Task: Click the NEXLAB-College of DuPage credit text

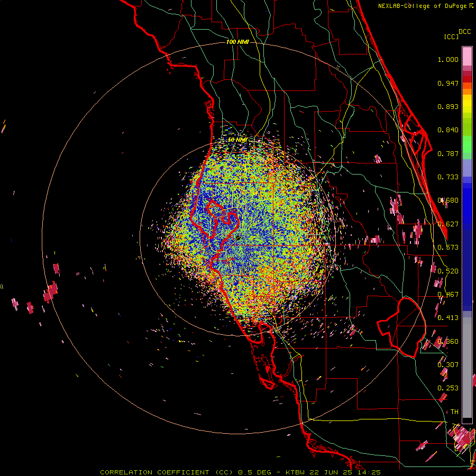Action: pos(425,6)
